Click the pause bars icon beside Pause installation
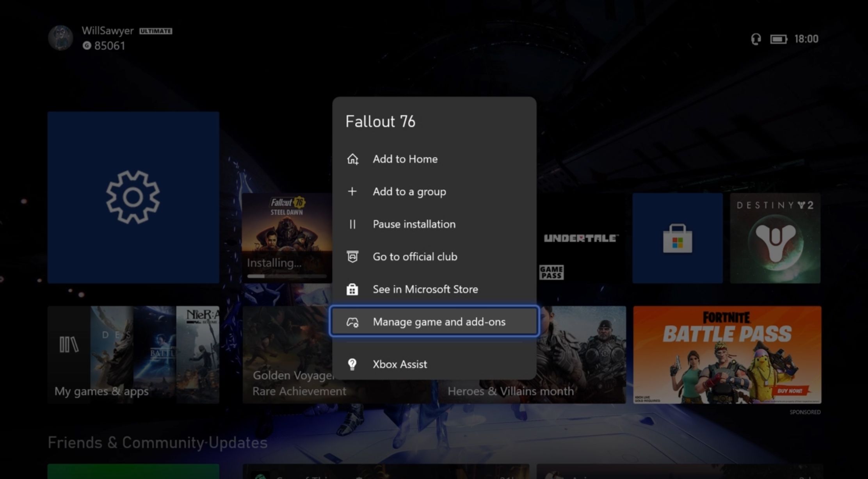Image resolution: width=868 pixels, height=479 pixels. pos(352,224)
